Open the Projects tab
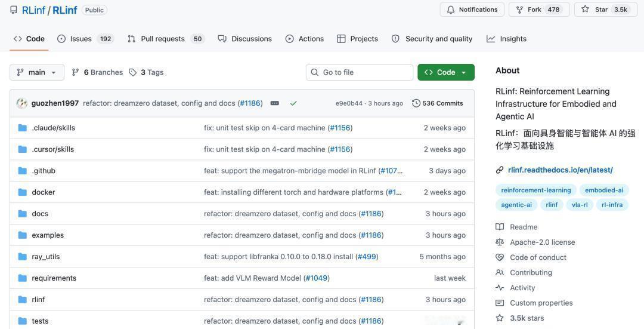The height and width of the screenshot is (329, 644). [357, 39]
